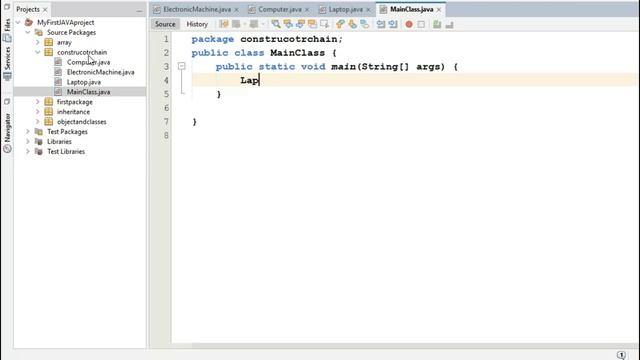
Task: Open notifications icon in status bar
Action: 621,355
